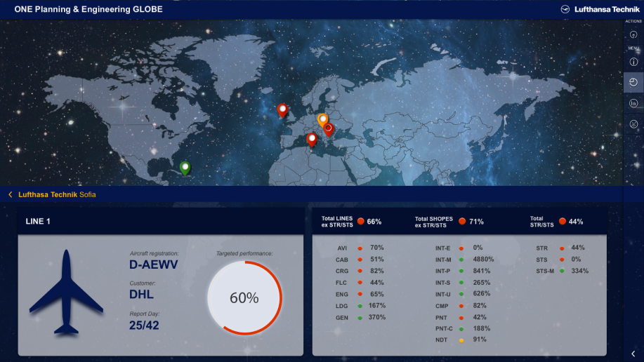Click the LDG 167% row
Image resolution: width=644 pixels, height=362 pixels.
point(360,306)
